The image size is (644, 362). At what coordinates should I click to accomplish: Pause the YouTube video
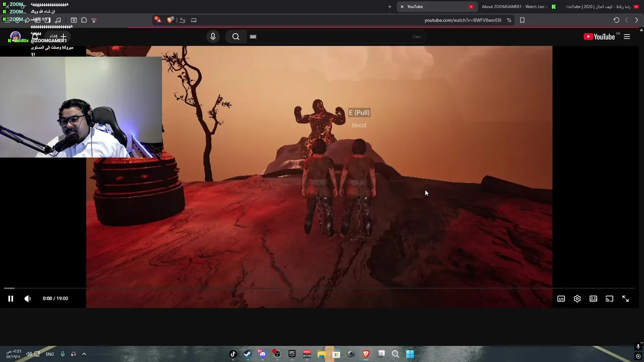pos(11,299)
